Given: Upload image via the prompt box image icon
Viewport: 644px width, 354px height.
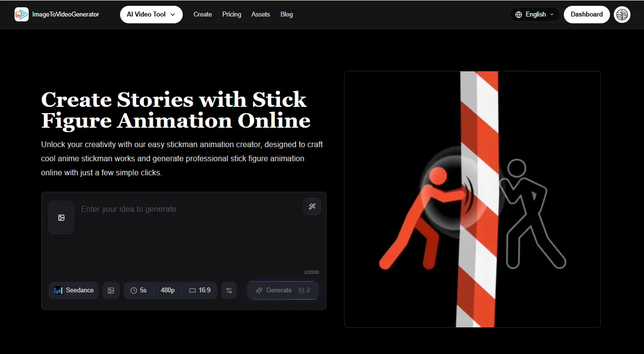Looking at the screenshot, I should pyautogui.click(x=61, y=218).
